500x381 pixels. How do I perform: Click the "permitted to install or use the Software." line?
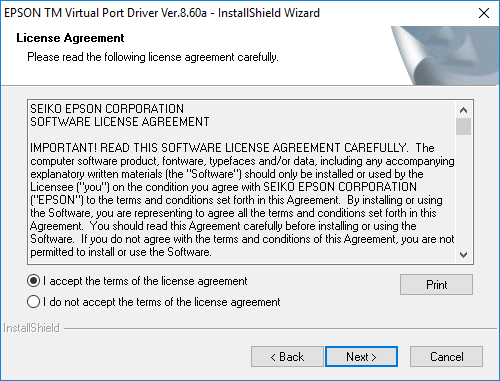(x=121, y=252)
